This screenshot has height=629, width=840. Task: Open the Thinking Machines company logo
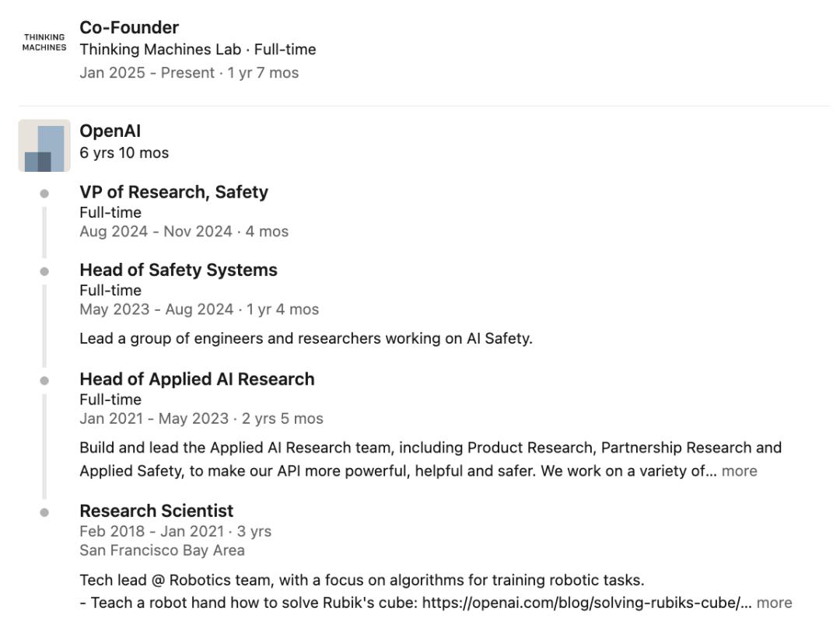[44, 42]
